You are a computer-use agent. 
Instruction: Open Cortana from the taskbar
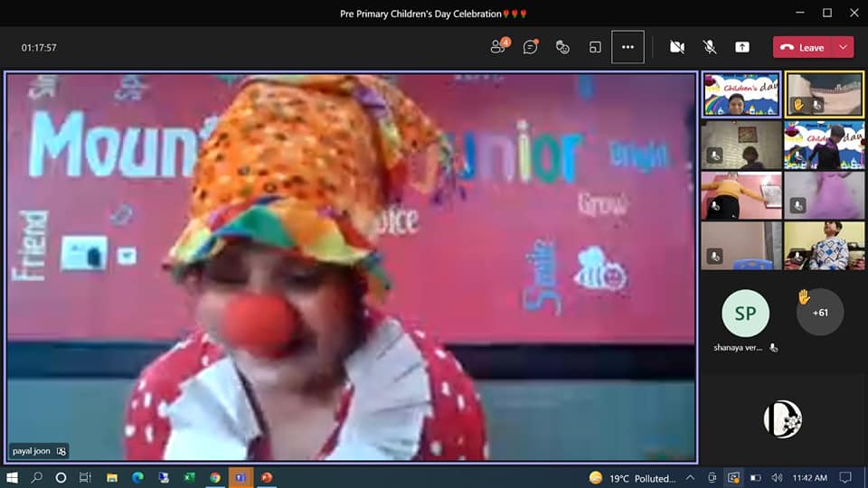tap(61, 477)
